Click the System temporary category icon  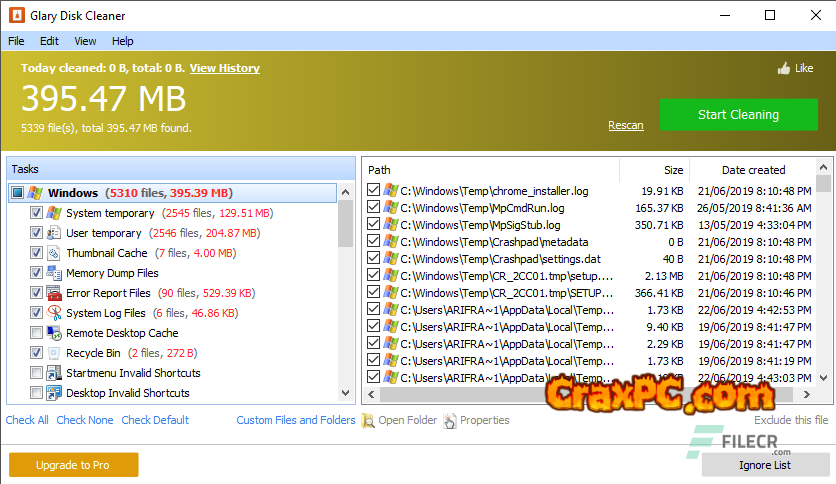coord(54,213)
